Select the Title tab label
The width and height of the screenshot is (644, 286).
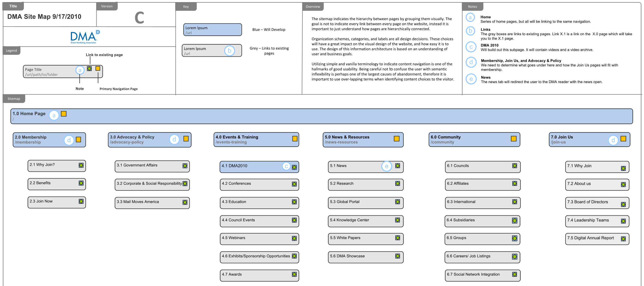coord(13,6)
